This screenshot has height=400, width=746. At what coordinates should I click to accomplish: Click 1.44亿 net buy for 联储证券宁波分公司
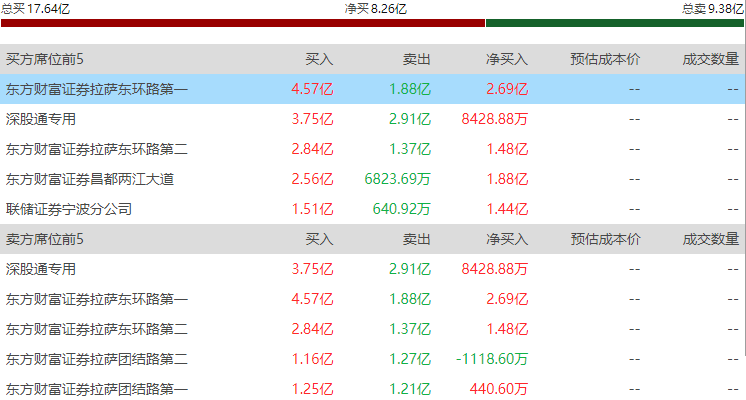[x=507, y=209]
